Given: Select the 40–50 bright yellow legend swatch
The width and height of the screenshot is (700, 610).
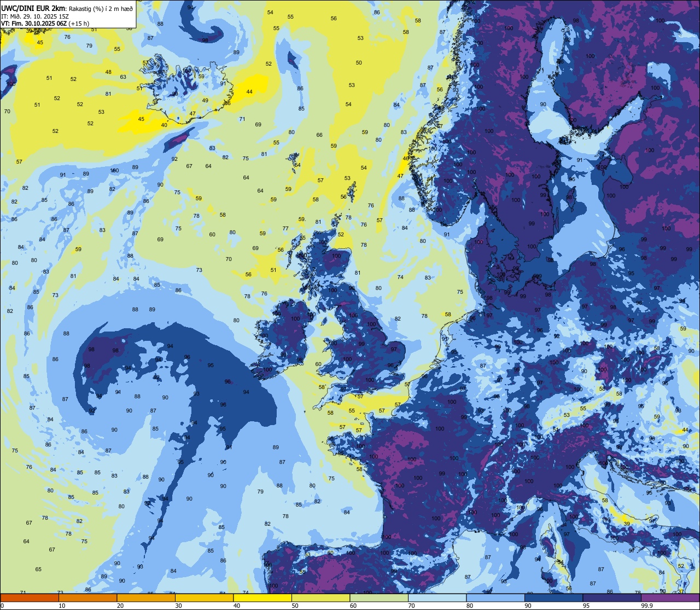Looking at the screenshot, I should 262,598.
